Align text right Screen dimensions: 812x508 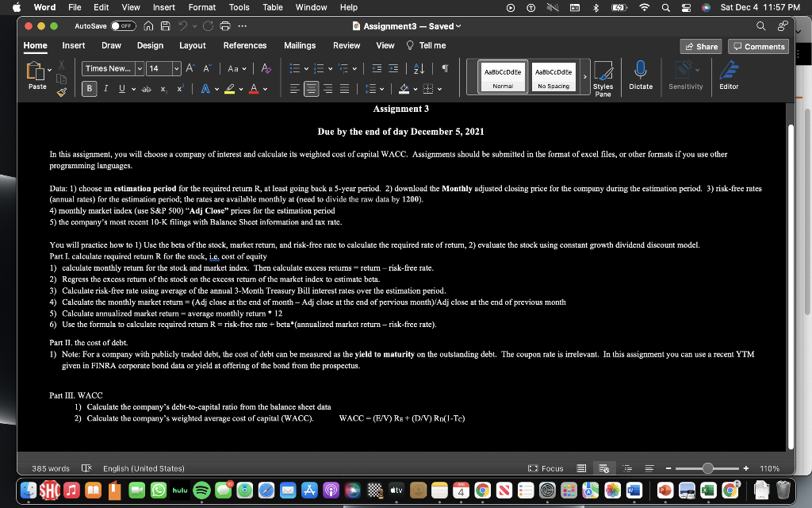click(327, 89)
